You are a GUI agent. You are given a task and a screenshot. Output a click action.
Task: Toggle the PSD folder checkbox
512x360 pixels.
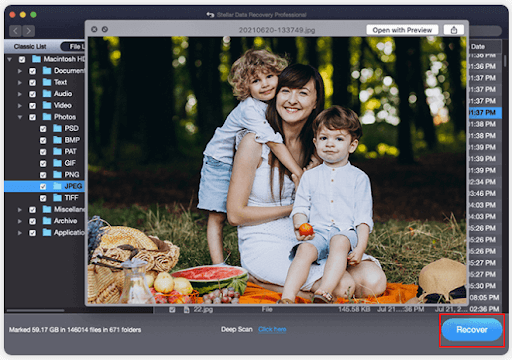(43, 129)
